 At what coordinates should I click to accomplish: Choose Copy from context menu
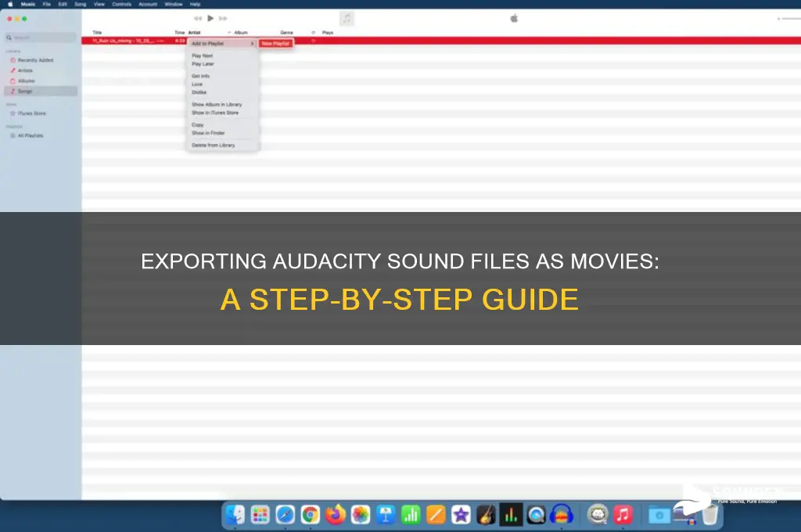point(198,124)
